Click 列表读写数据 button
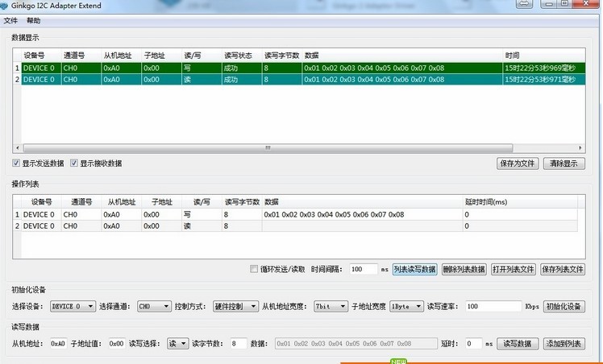The width and height of the screenshot is (603, 364). [414, 269]
